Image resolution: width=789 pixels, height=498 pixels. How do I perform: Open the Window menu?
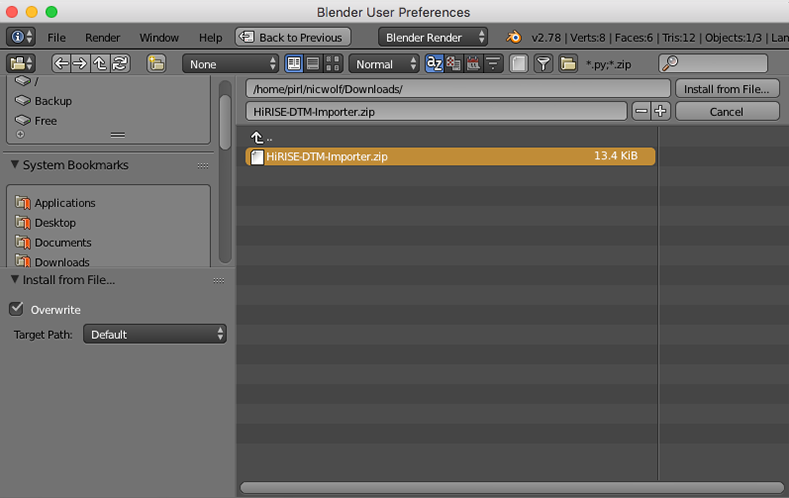click(x=159, y=37)
